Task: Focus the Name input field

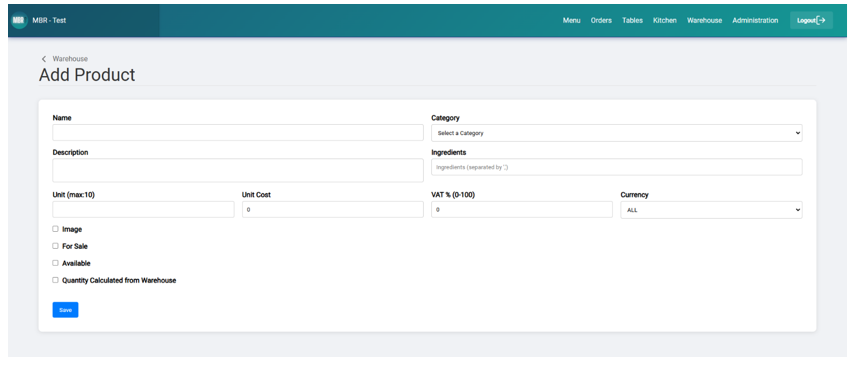Action: click(x=238, y=132)
